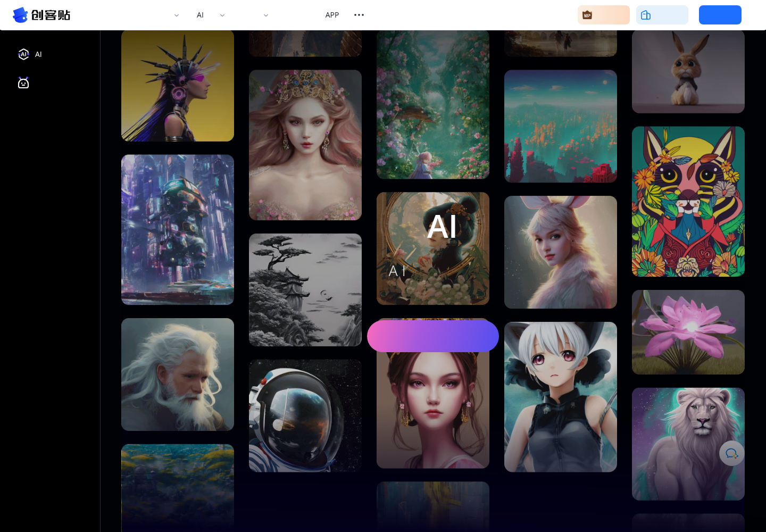Image resolution: width=766 pixels, height=532 pixels.
Task: Select the black-and-white ink landscape painting
Action: point(305,290)
